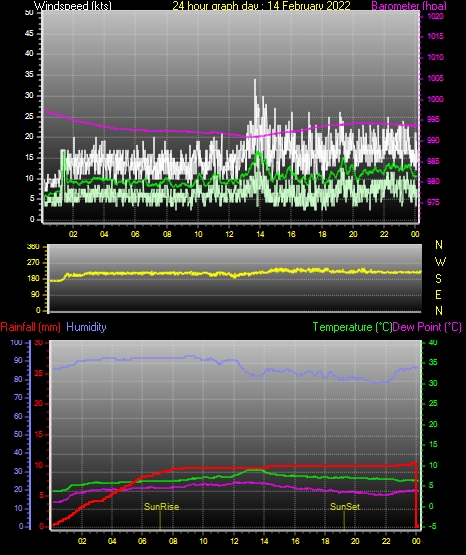466x555 pixels.
Task: Click the 14 hour tick on wind graph
Action: [260, 234]
